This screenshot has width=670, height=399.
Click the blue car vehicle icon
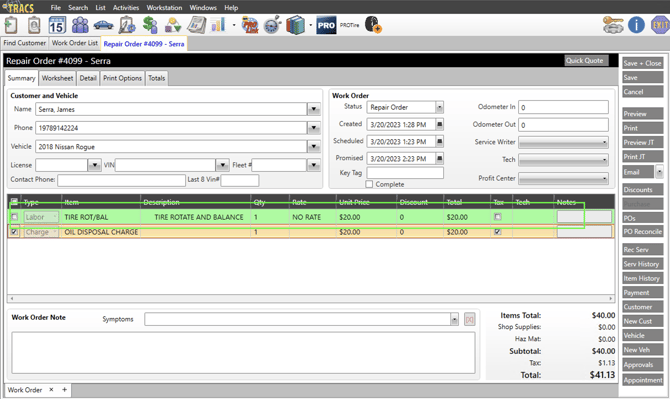[103, 26]
